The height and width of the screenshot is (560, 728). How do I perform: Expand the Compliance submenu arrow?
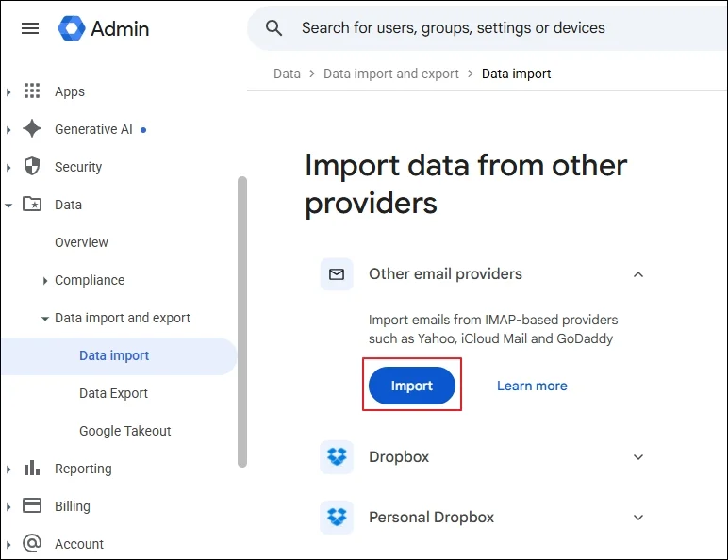[44, 280]
